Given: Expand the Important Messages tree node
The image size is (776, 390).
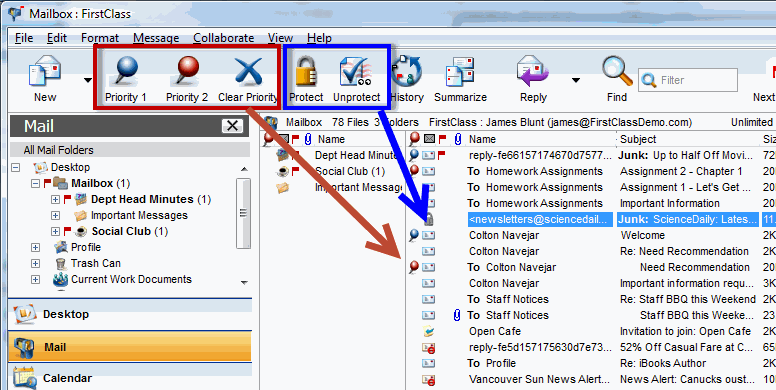Looking at the screenshot, I should (55, 215).
